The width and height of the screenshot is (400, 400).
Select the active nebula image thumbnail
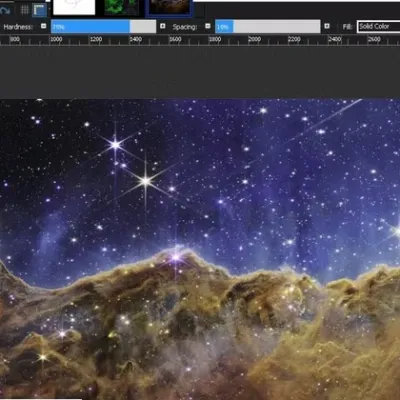coord(169,8)
